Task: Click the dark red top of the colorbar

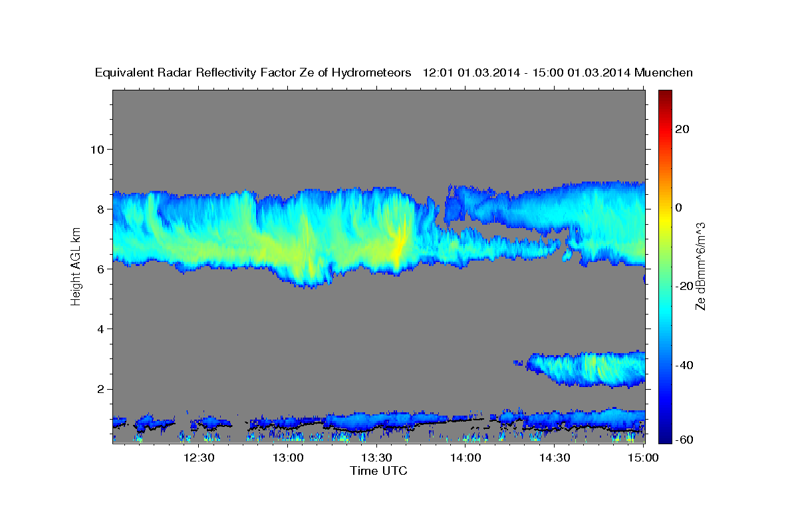Action: coord(665,94)
